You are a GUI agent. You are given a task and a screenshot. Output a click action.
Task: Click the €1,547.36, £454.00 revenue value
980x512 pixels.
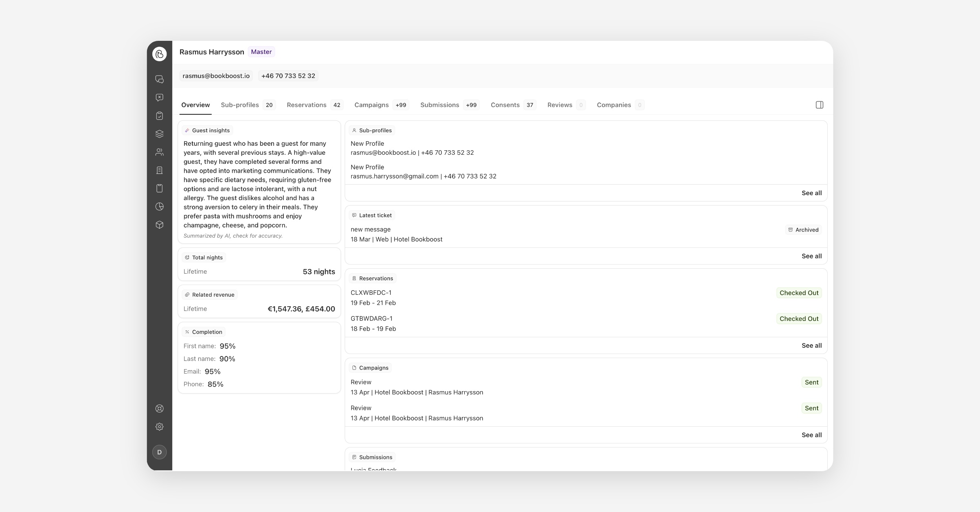[x=301, y=309]
